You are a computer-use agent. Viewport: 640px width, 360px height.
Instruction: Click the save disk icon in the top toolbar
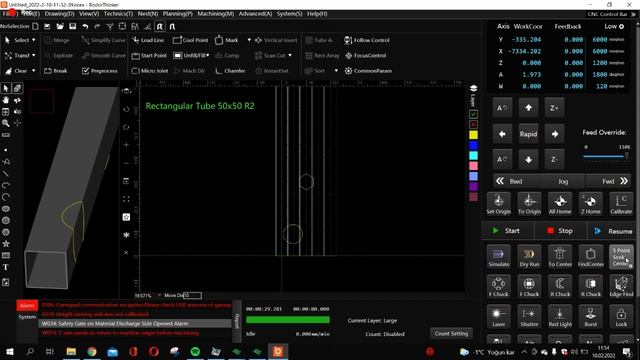coord(73,27)
